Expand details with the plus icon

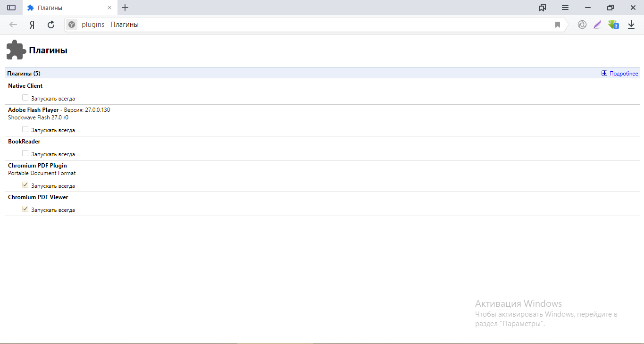604,73
